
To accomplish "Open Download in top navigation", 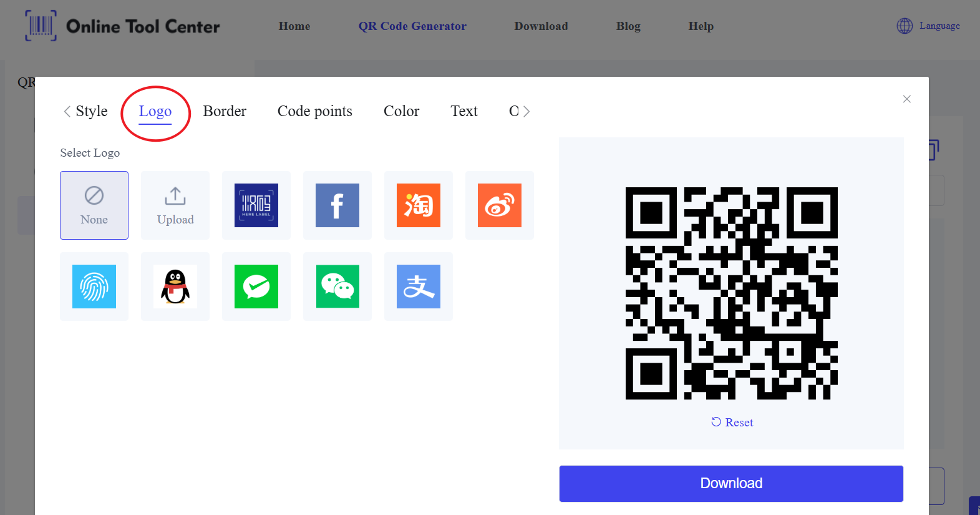I will pyautogui.click(x=541, y=26).
